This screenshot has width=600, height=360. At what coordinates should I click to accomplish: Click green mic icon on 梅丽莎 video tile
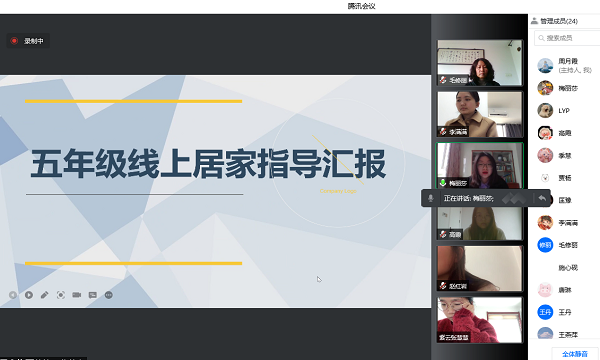coord(443,183)
